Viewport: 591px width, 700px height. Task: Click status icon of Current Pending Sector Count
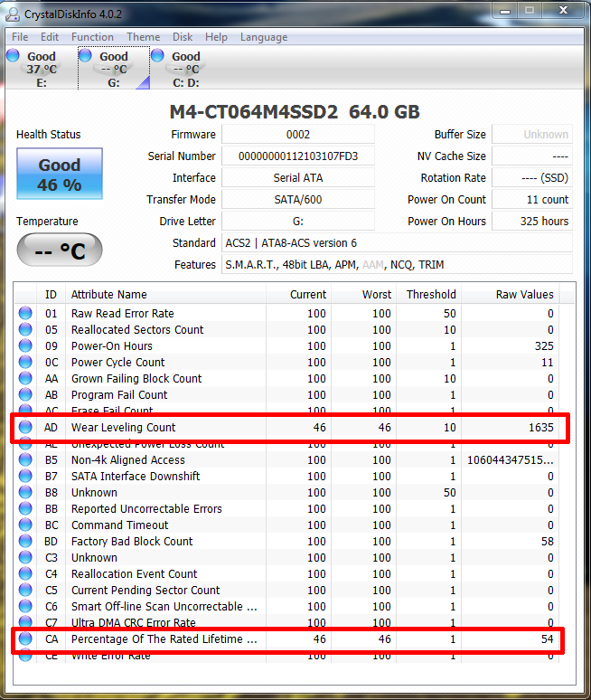(25, 591)
